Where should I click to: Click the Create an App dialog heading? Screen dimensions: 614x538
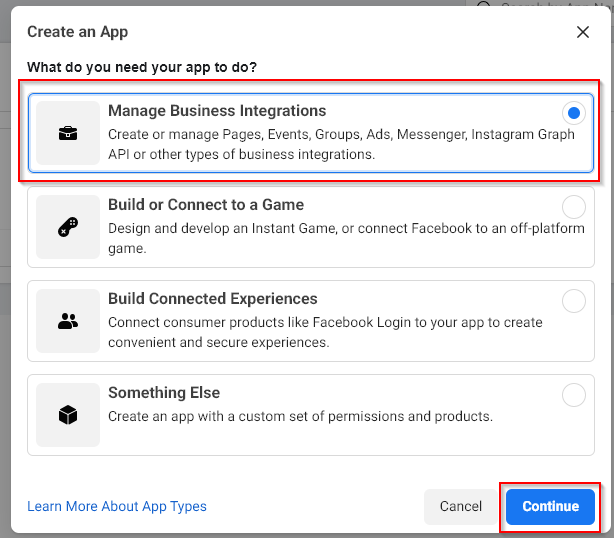coord(78,32)
